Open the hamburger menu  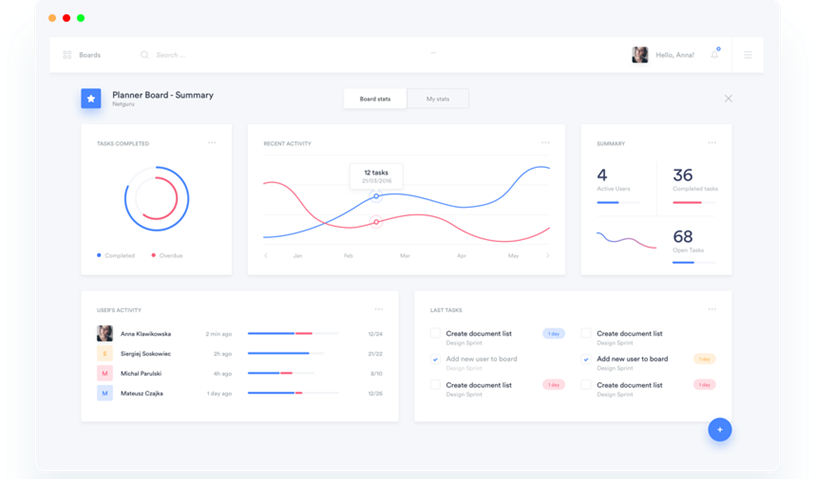click(x=747, y=55)
